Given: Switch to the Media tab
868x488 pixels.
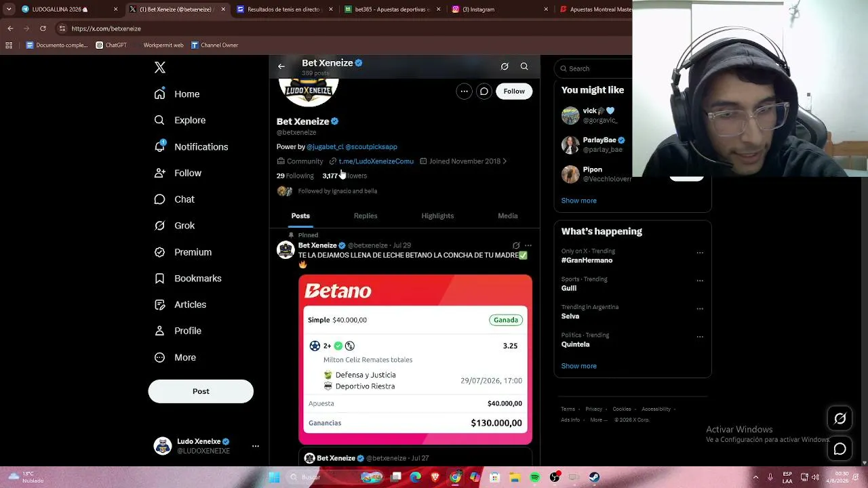Looking at the screenshot, I should click(x=508, y=216).
